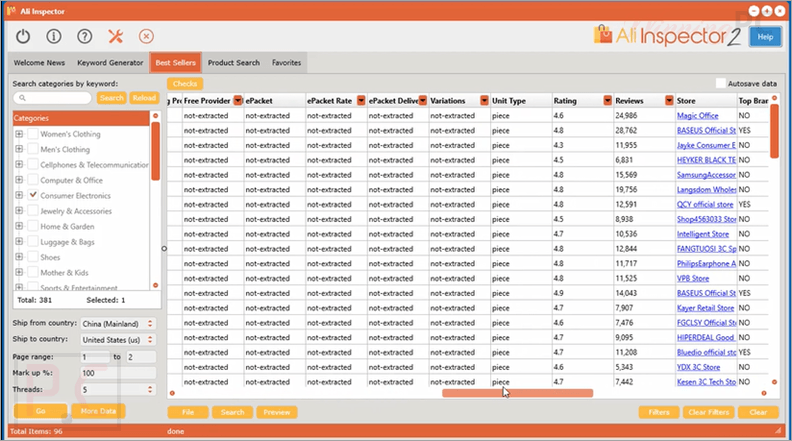Image resolution: width=792 pixels, height=441 pixels.
Task: Click the Help button
Action: [765, 37]
